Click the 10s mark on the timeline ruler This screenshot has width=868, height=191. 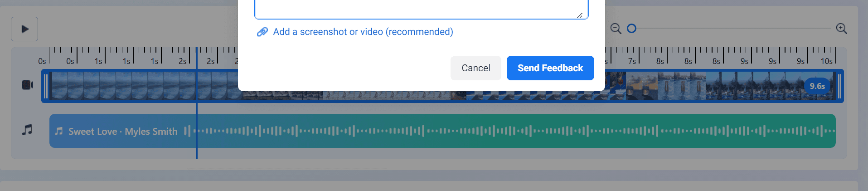826,61
